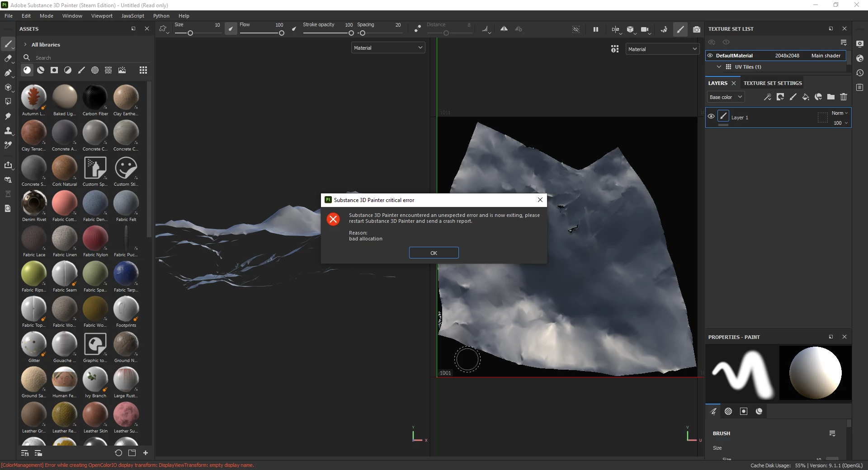This screenshot has width=868, height=470.
Task: Add a paint layer with brush icon
Action: point(793,97)
